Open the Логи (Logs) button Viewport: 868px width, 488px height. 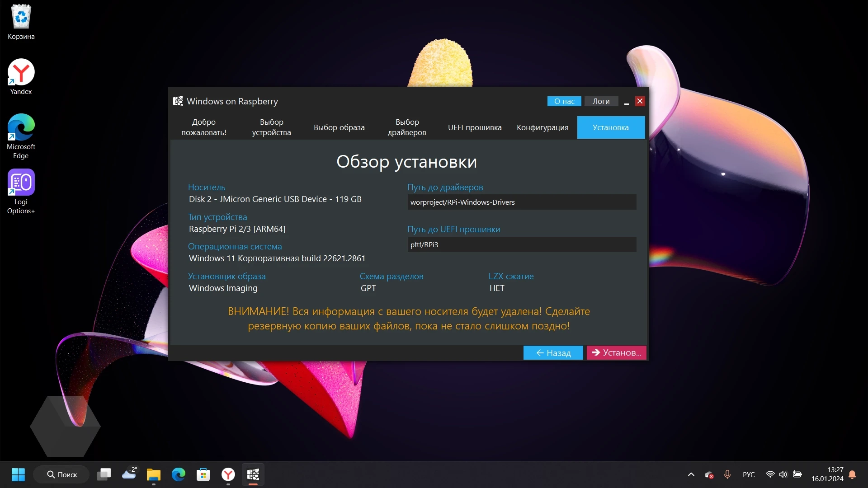601,101
